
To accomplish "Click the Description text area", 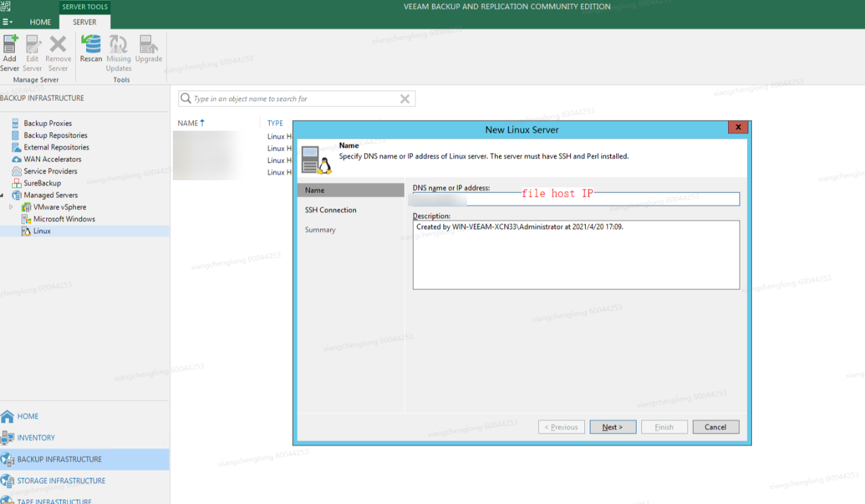I will coord(576,257).
